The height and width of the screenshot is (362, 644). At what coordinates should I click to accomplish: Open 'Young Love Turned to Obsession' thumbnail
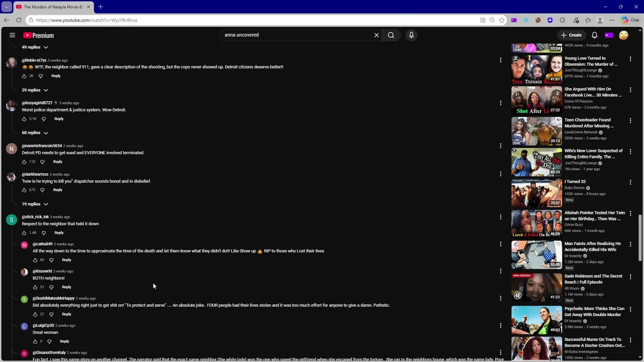[537, 69]
